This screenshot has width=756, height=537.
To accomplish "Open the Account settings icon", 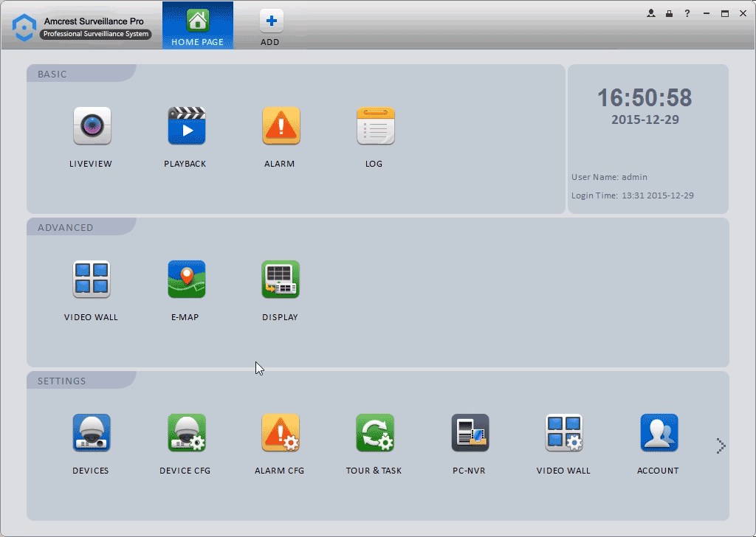I will point(659,432).
